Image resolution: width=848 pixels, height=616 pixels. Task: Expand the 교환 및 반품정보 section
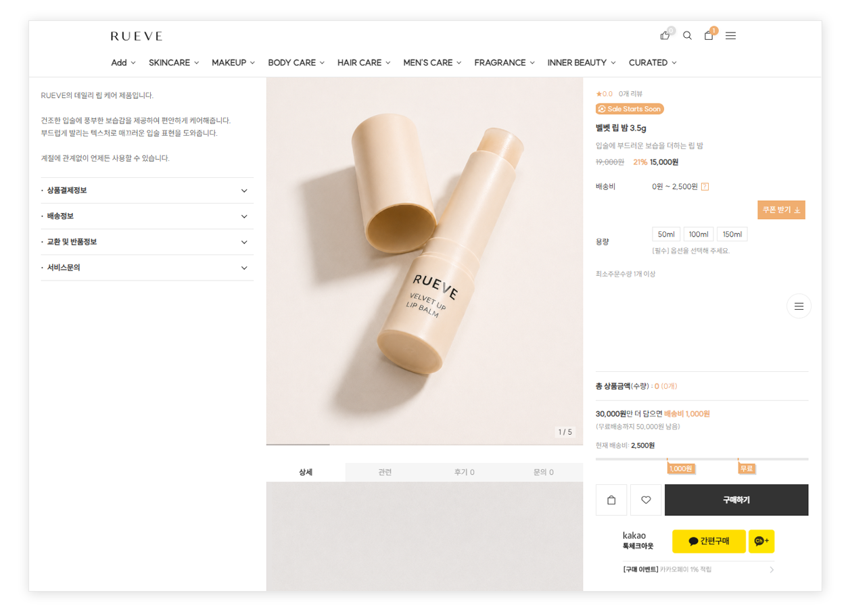(147, 242)
